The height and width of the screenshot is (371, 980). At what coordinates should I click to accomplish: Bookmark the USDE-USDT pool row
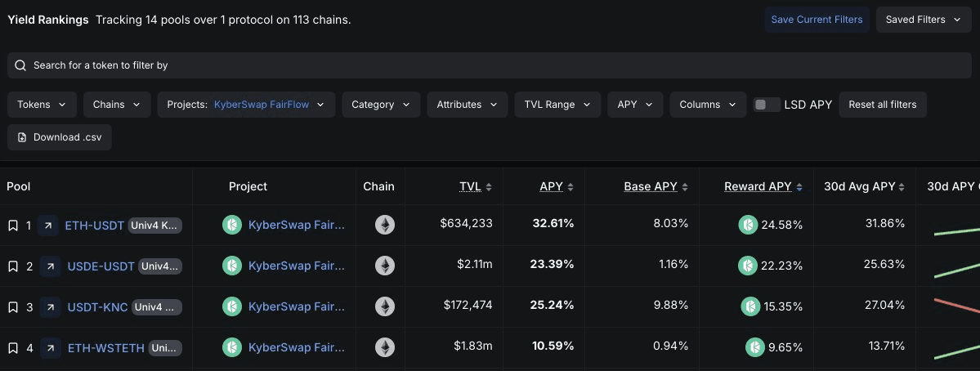tap(12, 266)
